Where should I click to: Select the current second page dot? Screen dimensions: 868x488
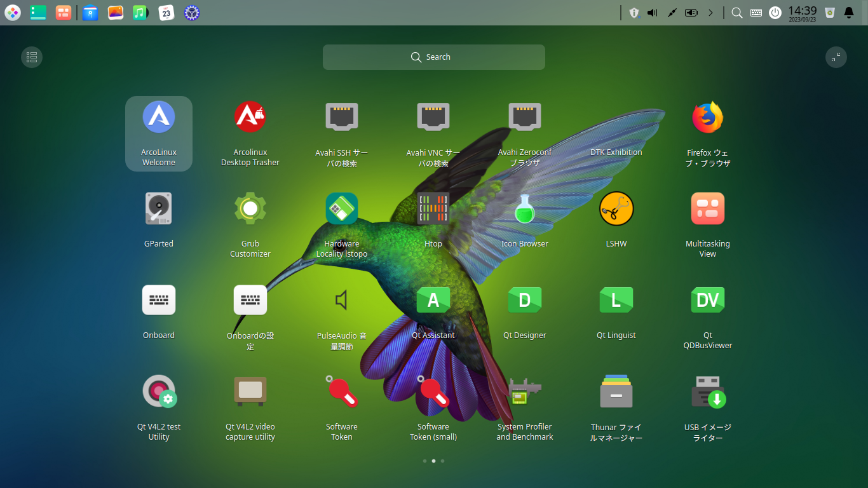[x=433, y=461]
